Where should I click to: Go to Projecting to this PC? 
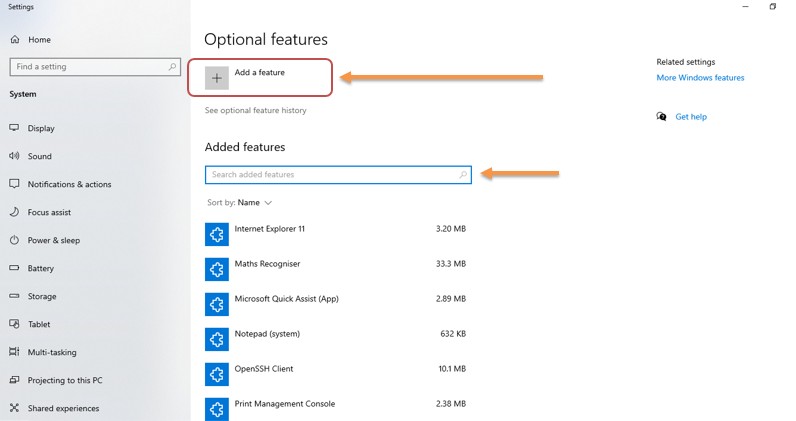pyautogui.click(x=65, y=380)
